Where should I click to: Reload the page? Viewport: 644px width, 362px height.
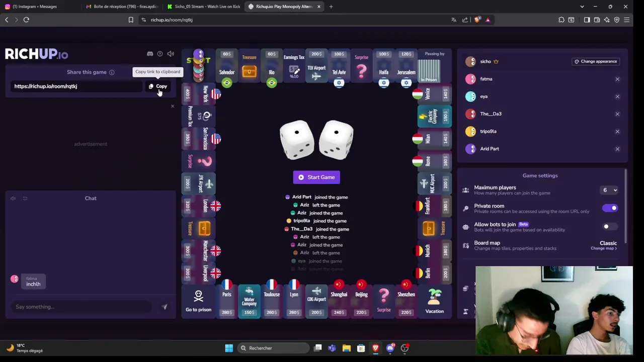click(x=26, y=20)
